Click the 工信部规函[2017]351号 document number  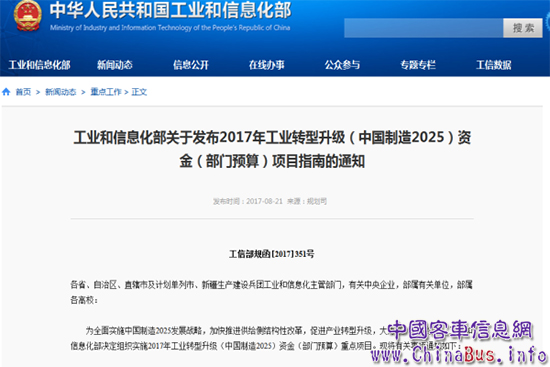(272, 254)
